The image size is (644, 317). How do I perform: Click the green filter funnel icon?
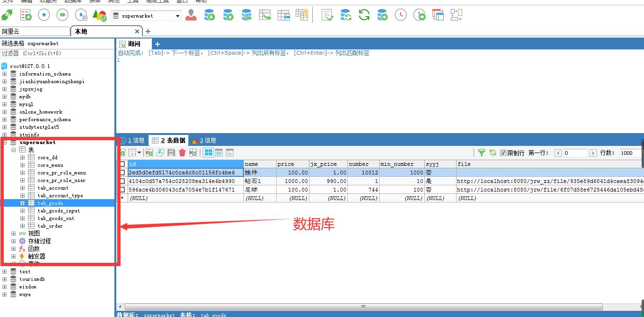482,153
